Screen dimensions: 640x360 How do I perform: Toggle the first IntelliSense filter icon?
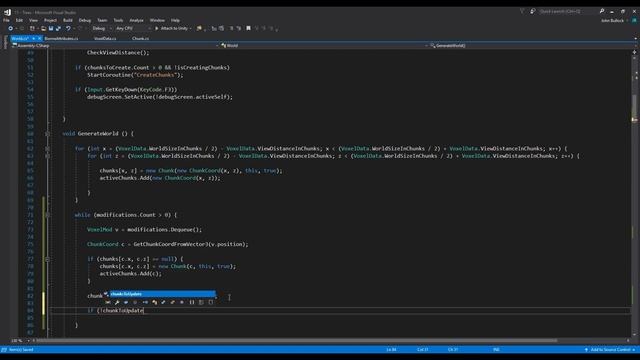tap(108, 302)
